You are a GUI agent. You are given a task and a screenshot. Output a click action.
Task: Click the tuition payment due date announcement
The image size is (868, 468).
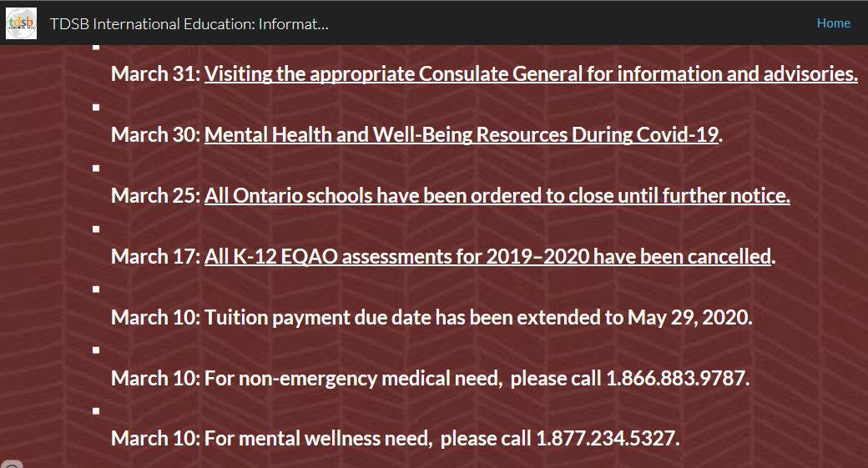478,318
